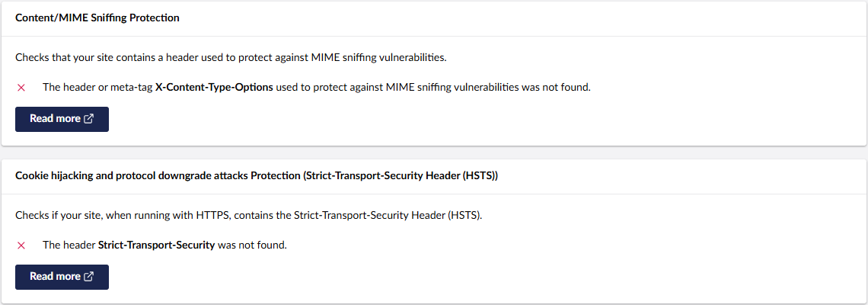This screenshot has height=305, width=868.
Task: Click the red X icon beside X-Content-Type-Options result
Action: [21, 88]
